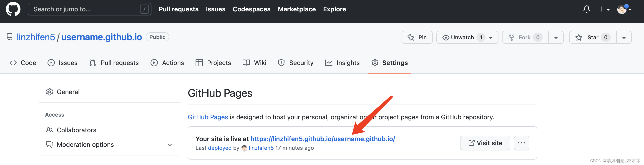Viewport: 644px width, 165px height.
Task: Open the live site URL link
Action: (322, 139)
